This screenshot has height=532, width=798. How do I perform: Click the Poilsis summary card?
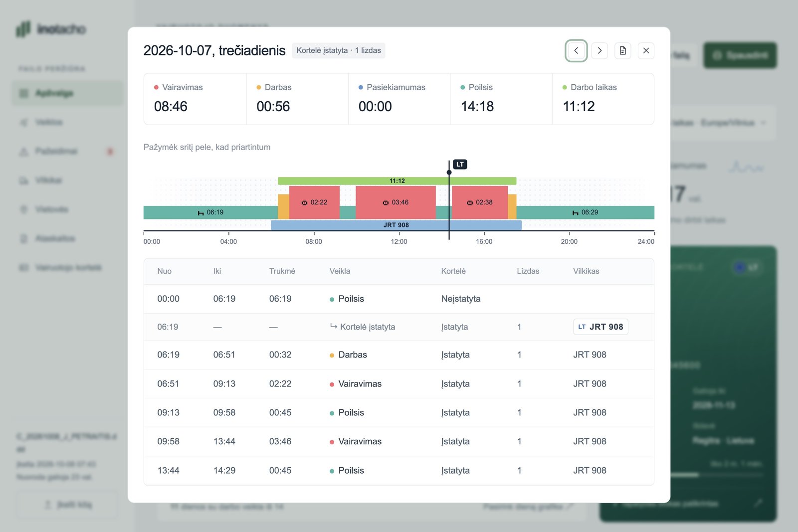click(501, 99)
